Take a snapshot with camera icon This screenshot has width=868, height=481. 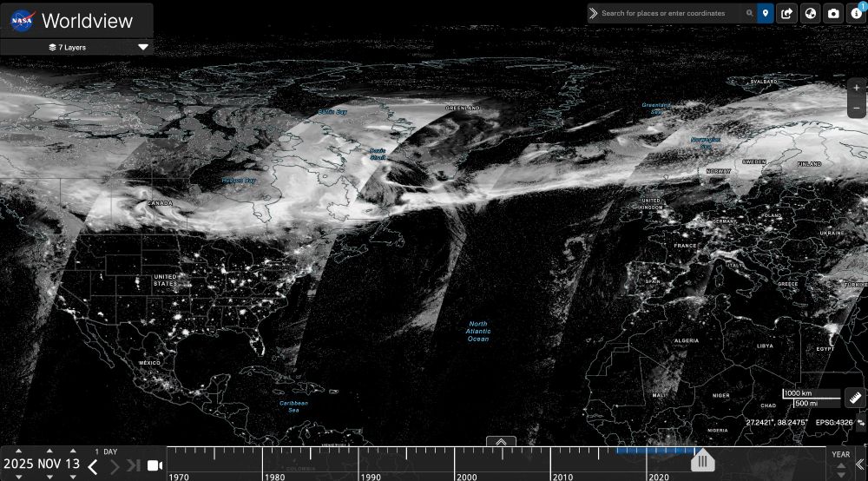point(833,13)
